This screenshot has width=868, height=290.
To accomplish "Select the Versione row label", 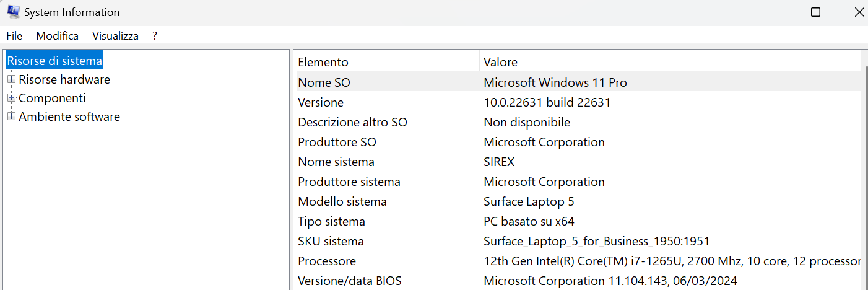I will coord(321,102).
